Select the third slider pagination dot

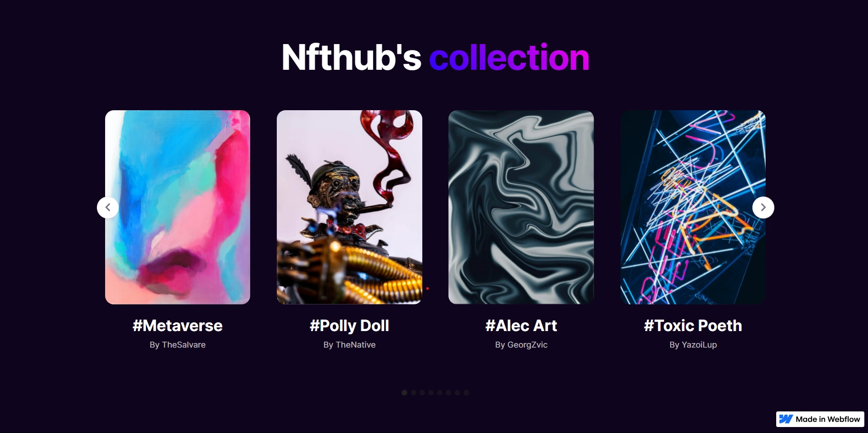point(422,393)
